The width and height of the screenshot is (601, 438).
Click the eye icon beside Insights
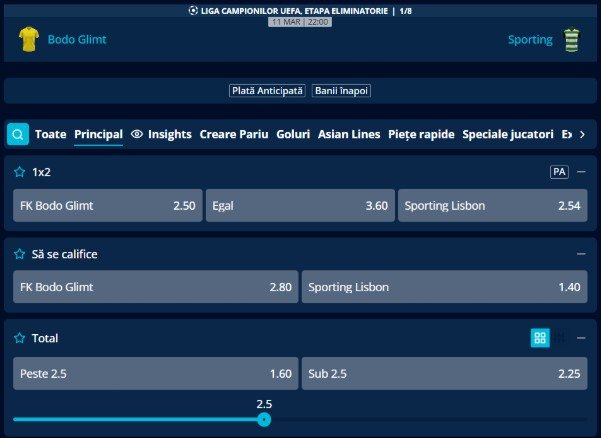(x=137, y=134)
